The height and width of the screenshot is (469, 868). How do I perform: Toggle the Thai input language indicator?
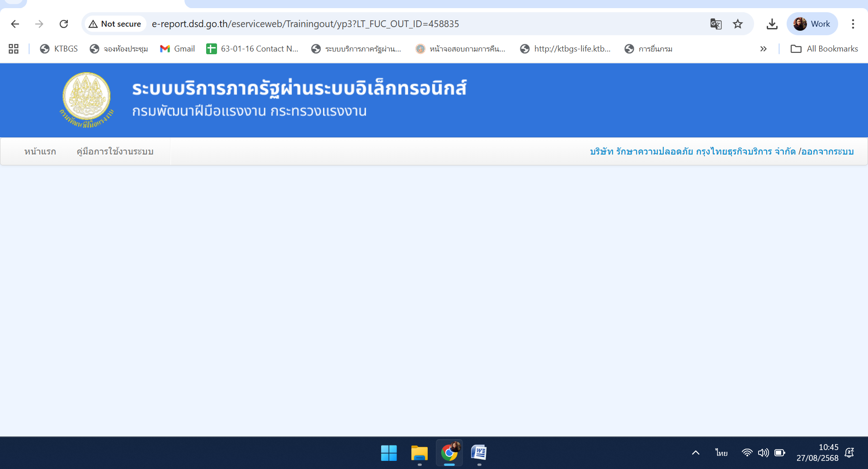[x=722, y=453]
